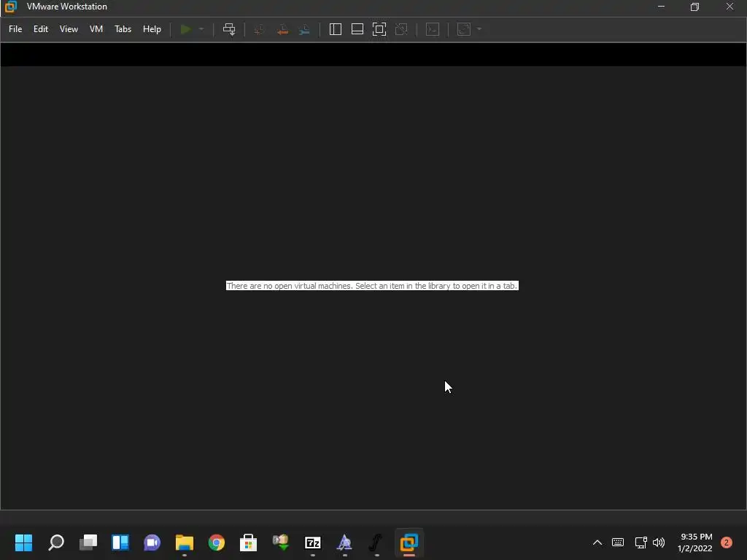
Task: Click the VMware Workstation taskbar icon
Action: coord(409,542)
